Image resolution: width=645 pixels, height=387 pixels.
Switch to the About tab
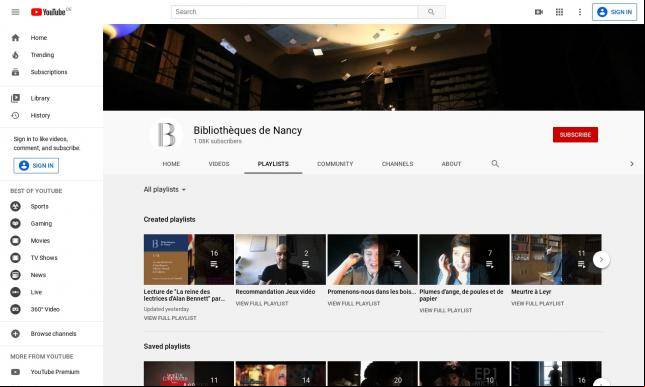[x=451, y=164]
